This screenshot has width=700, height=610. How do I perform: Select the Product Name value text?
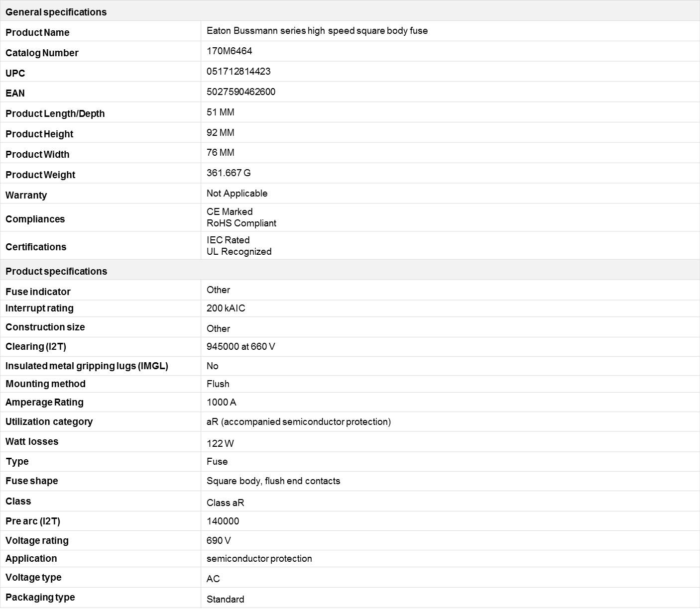point(317,31)
